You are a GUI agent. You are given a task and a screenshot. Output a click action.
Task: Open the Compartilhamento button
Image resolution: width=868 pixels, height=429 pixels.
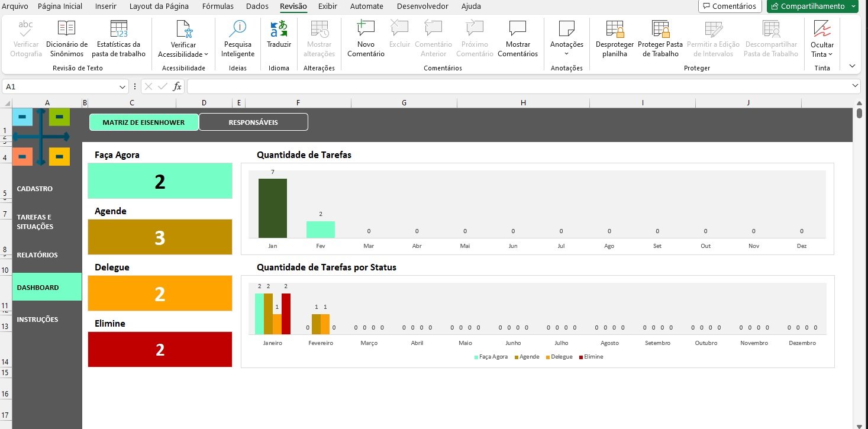[812, 7]
